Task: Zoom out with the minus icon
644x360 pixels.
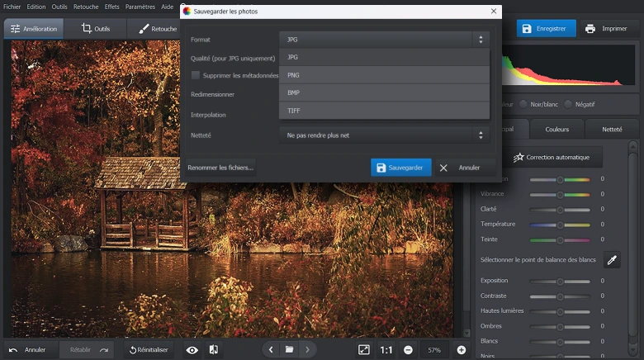Action: coord(408,350)
